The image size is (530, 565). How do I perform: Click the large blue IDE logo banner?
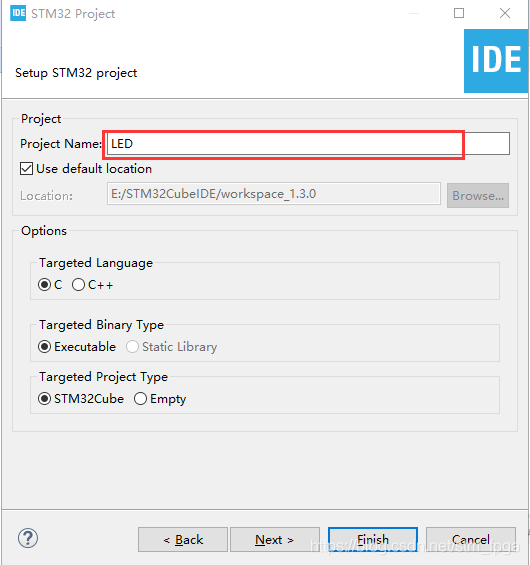496,61
